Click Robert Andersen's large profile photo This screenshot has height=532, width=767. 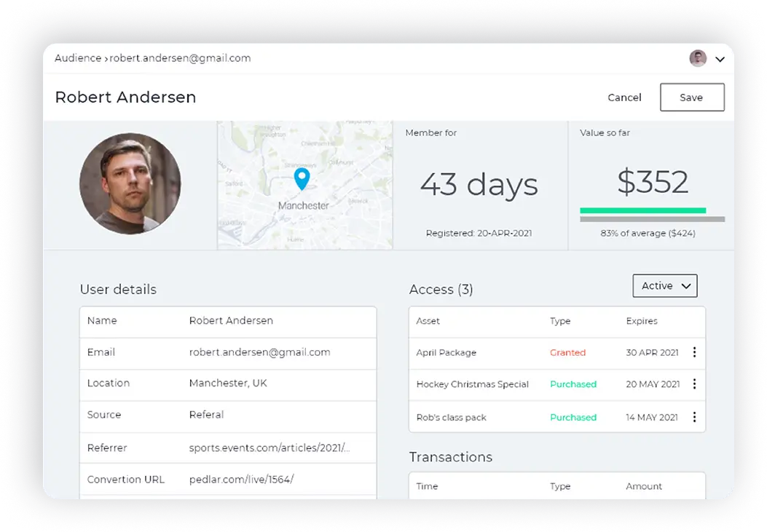pos(130,183)
